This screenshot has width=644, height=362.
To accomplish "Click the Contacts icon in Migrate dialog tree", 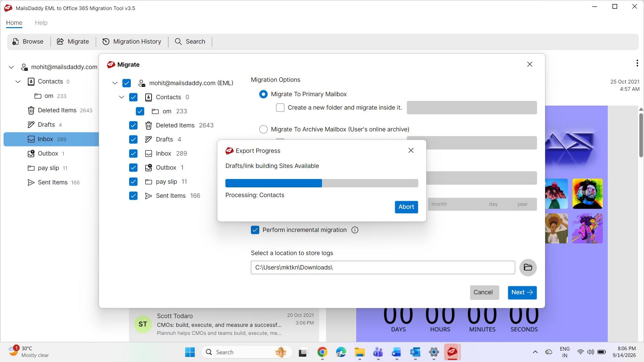I will (149, 97).
